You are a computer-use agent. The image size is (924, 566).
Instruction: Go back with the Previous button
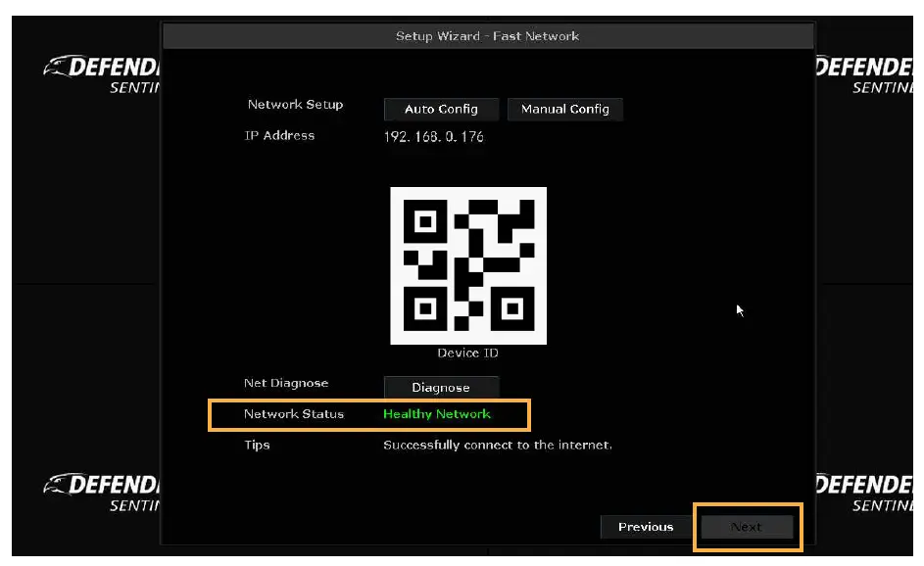pos(646,527)
